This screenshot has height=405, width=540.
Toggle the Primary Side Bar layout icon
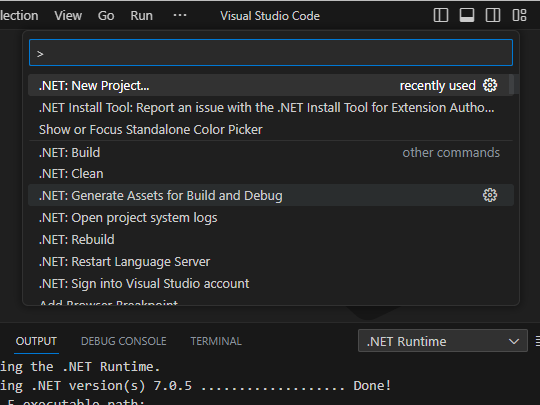click(x=441, y=15)
